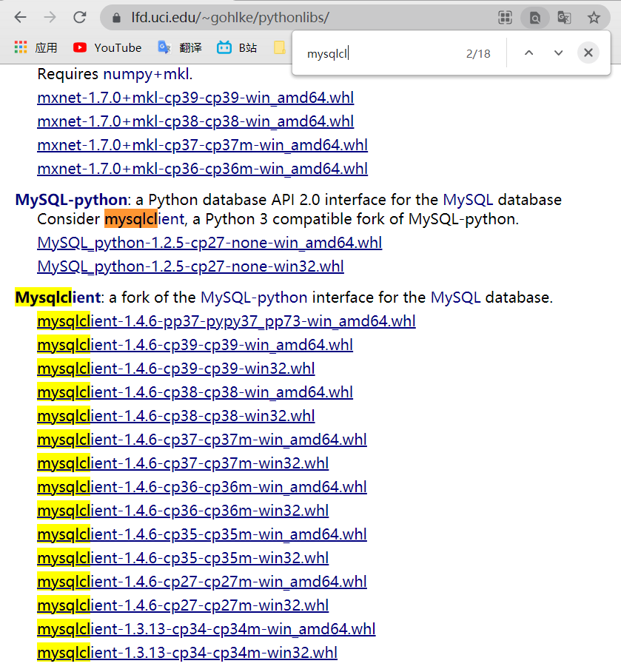Download mysqlclient-1.4.6 cp39 win_amd64 wheel
Viewport: 621px width, 672px height.
click(x=195, y=345)
